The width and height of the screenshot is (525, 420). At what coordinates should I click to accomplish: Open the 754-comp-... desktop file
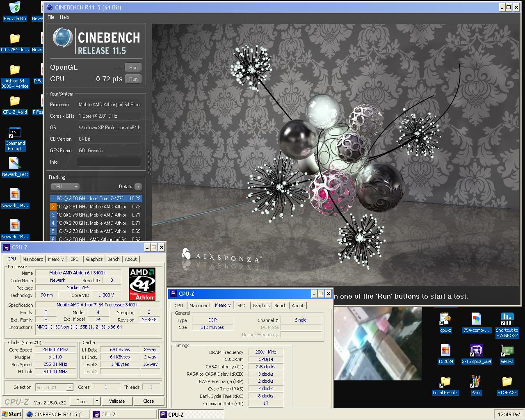coord(476,322)
